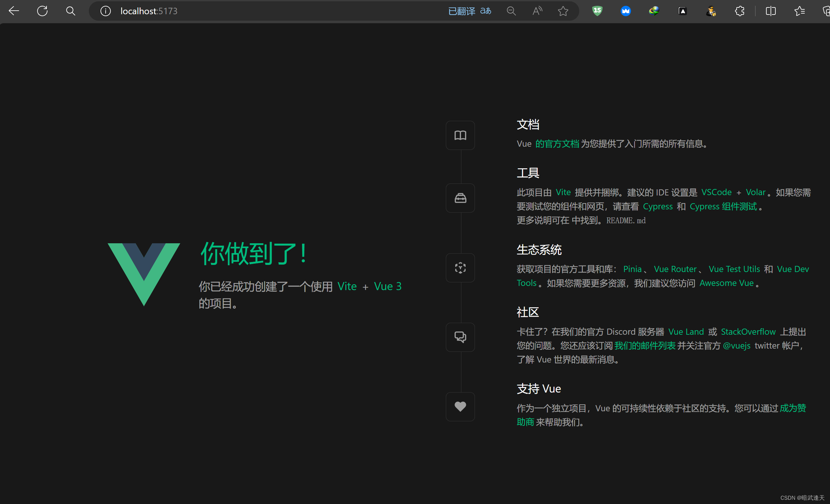Click the documentation book icon
830x504 pixels.
460,135
